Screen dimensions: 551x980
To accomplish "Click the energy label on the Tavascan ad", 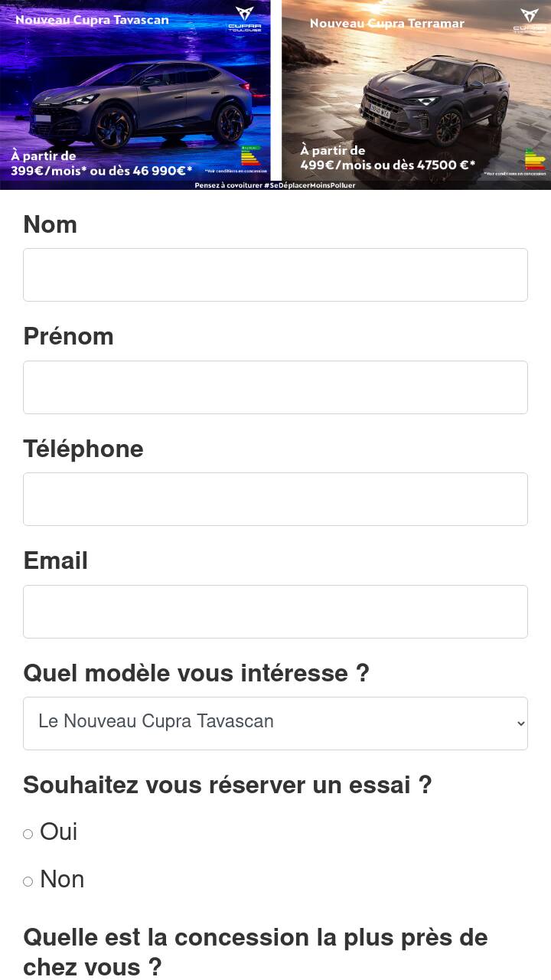I will coord(251,155).
